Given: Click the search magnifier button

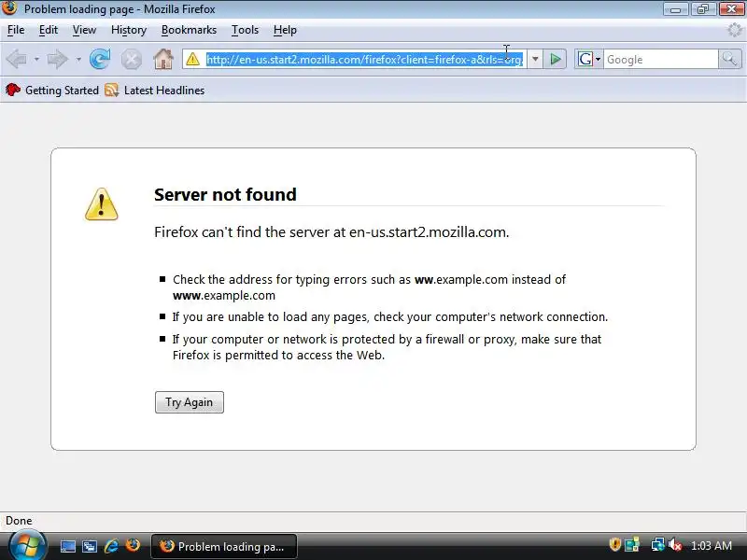Looking at the screenshot, I should pyautogui.click(x=729, y=60).
